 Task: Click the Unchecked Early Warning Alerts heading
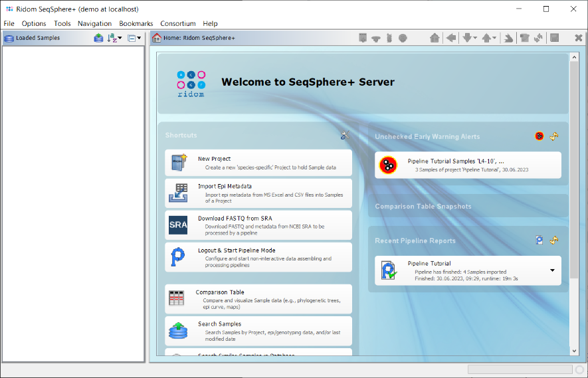click(427, 136)
